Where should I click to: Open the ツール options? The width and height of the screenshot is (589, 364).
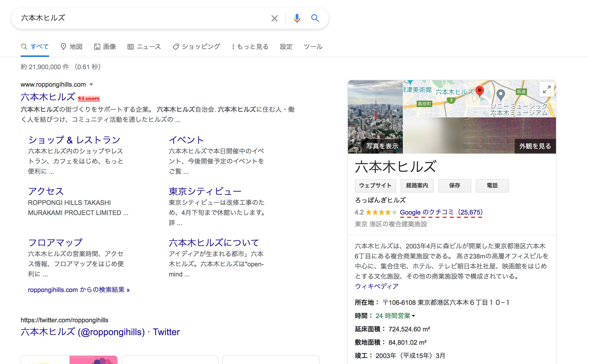click(x=313, y=47)
